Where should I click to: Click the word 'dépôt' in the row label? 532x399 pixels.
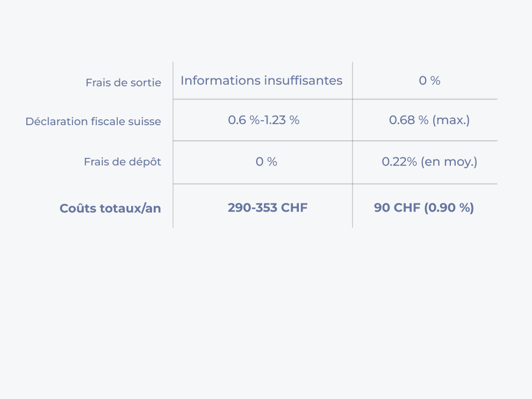(x=145, y=162)
